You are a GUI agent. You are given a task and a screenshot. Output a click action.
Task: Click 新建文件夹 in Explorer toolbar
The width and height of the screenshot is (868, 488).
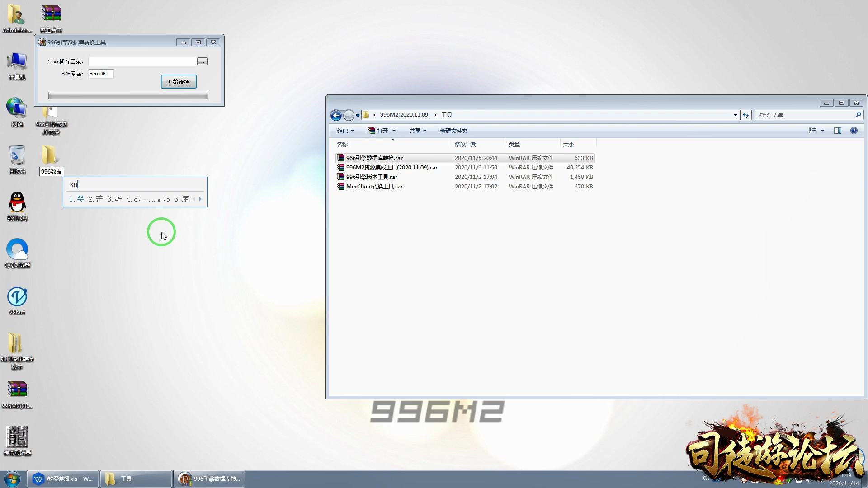[453, 131]
